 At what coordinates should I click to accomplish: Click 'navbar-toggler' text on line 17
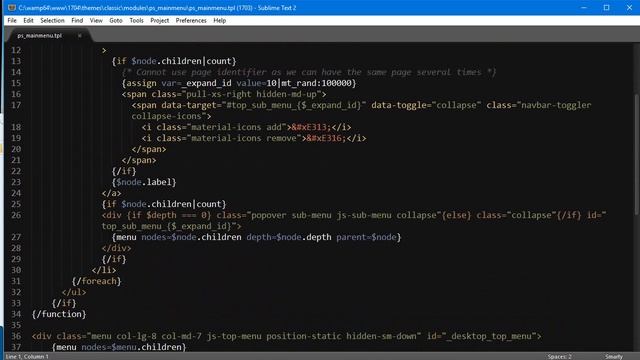click(x=556, y=105)
